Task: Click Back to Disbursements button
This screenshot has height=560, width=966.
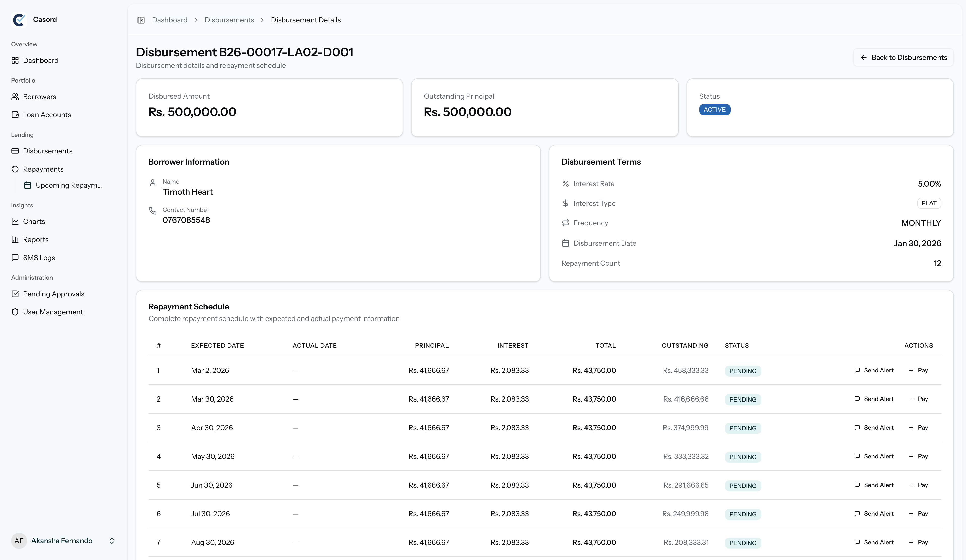Action: click(x=903, y=57)
